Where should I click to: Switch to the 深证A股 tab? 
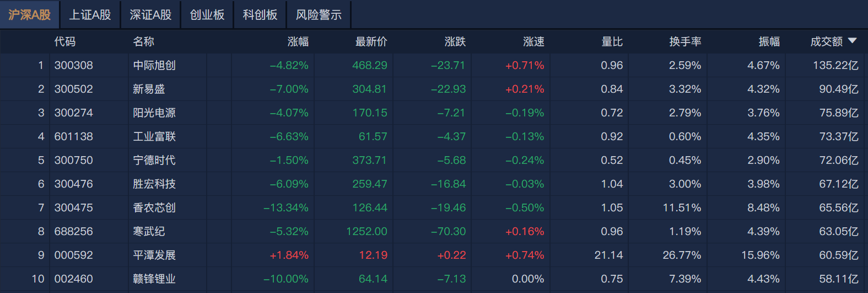pyautogui.click(x=150, y=15)
